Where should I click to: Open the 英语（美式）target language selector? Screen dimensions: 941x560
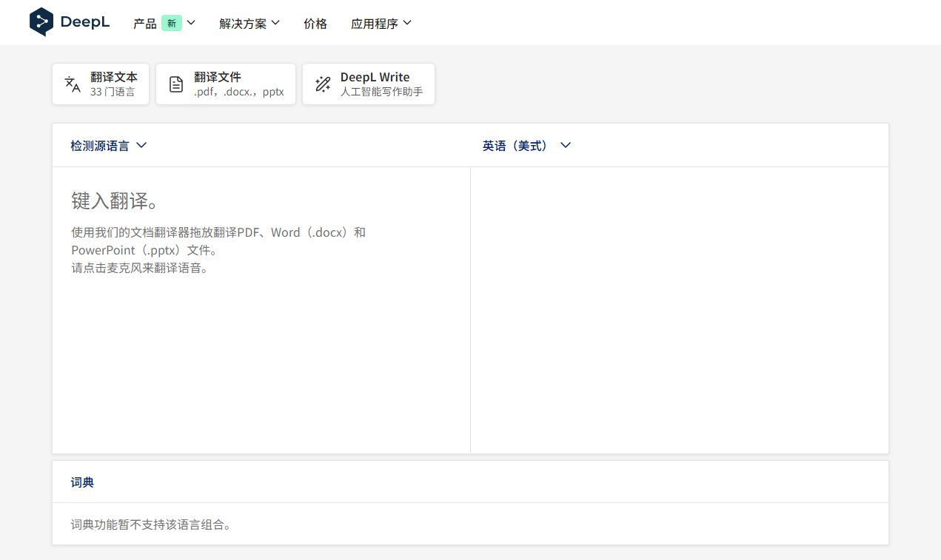click(526, 146)
